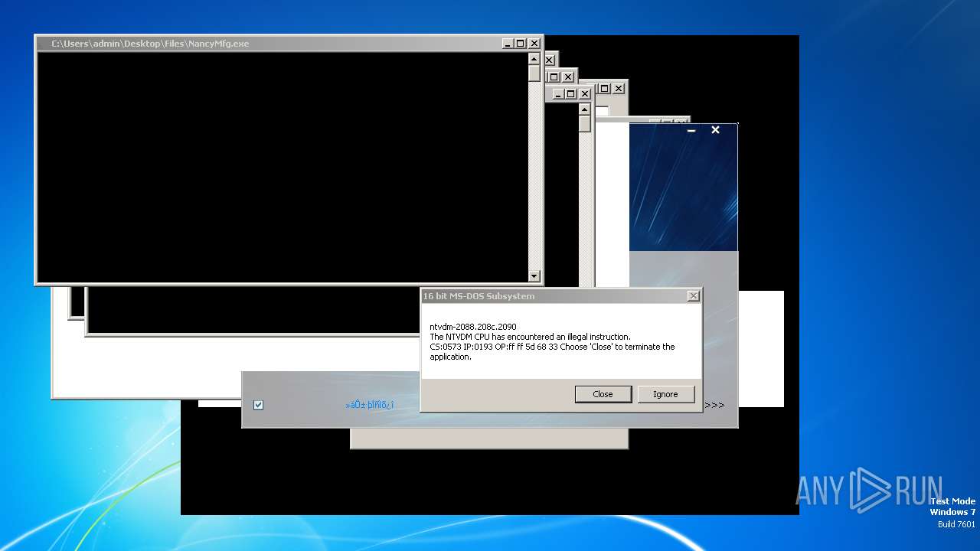Close the NancyMfg.exe console window
Image resolution: width=980 pixels, height=551 pixels.
534,44
